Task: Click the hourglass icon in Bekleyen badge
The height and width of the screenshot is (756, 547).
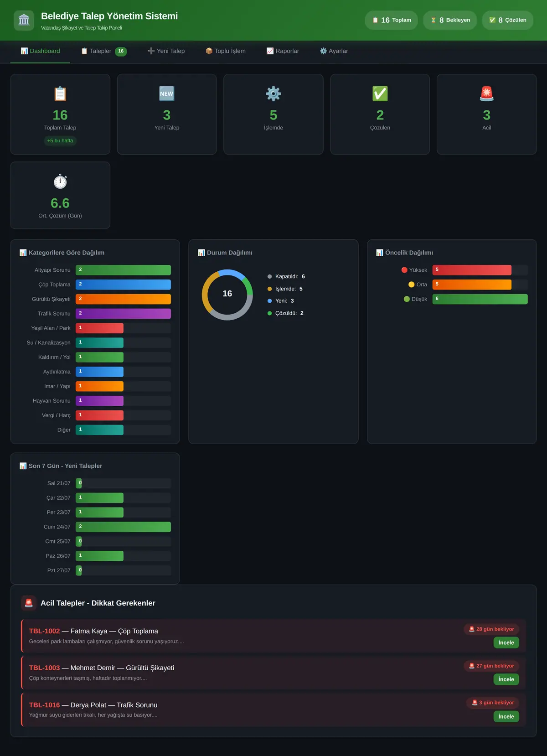Action: click(433, 20)
